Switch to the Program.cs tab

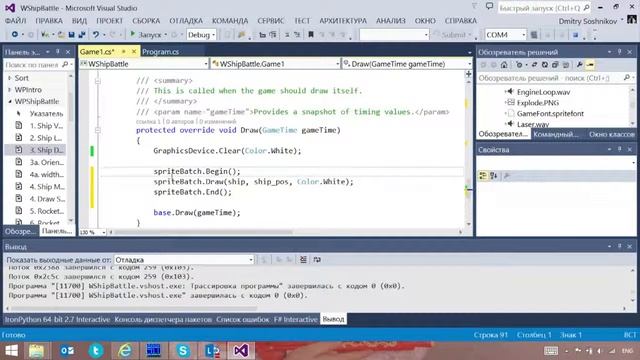click(160, 52)
